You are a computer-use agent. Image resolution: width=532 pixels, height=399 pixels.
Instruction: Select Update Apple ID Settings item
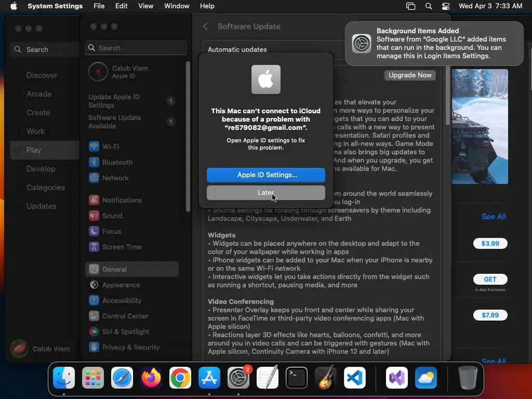[x=132, y=101]
